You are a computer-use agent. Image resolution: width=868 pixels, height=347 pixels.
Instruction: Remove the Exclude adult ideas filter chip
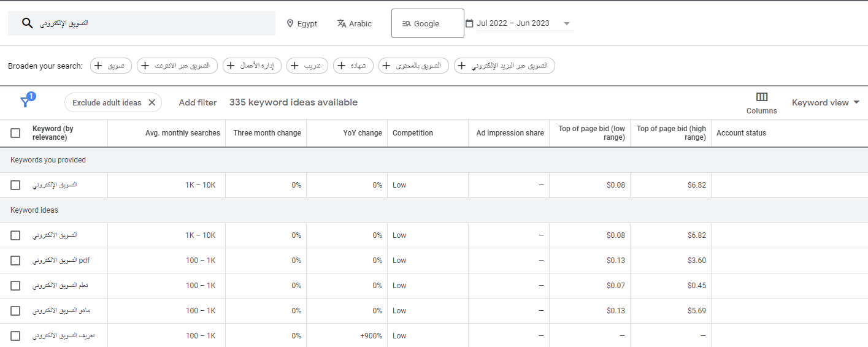[152, 102]
